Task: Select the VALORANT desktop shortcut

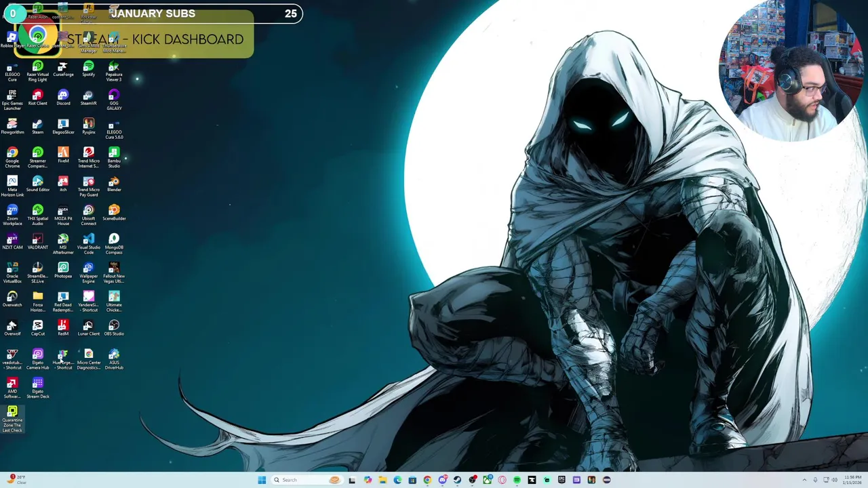Action: tap(38, 242)
